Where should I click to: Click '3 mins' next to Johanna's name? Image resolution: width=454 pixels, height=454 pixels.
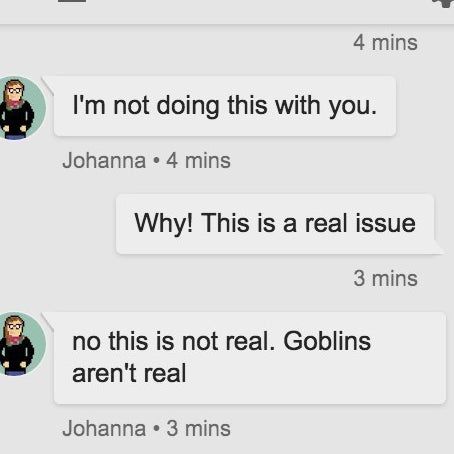(x=198, y=428)
